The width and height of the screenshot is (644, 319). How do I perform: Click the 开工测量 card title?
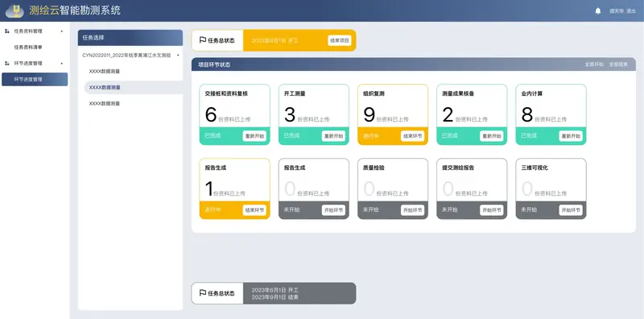tap(295, 93)
